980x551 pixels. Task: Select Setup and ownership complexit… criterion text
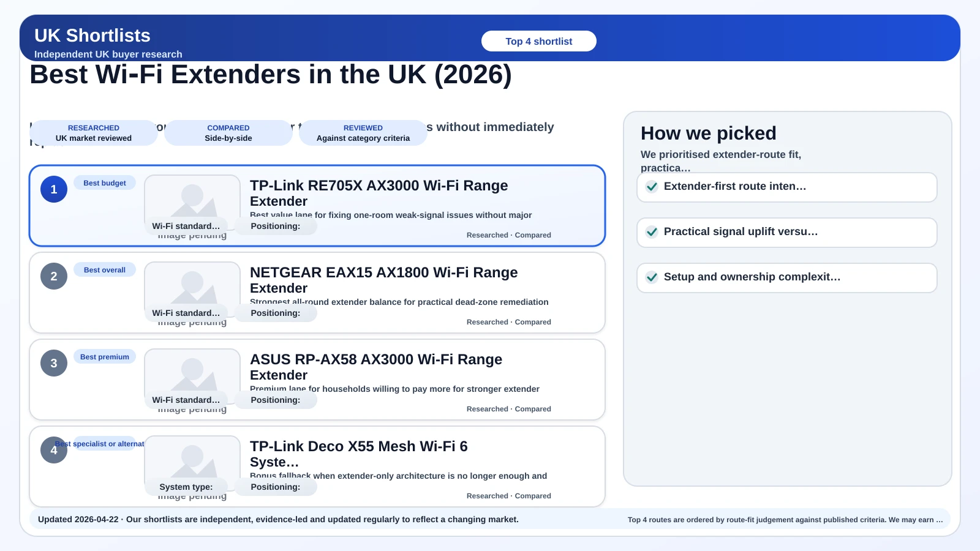click(x=752, y=277)
